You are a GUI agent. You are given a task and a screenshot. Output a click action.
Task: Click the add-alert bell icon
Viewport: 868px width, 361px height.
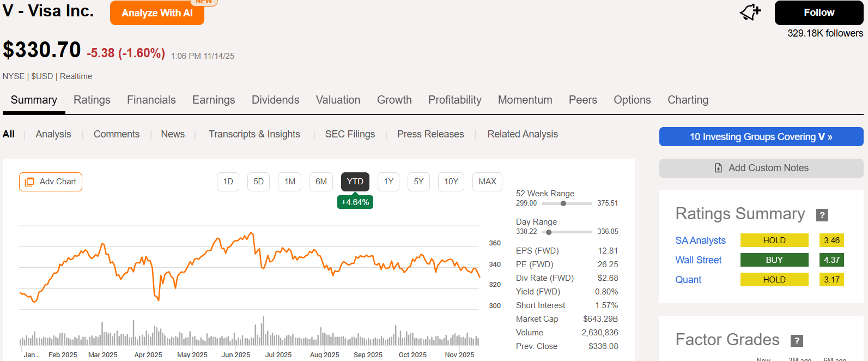pos(750,12)
